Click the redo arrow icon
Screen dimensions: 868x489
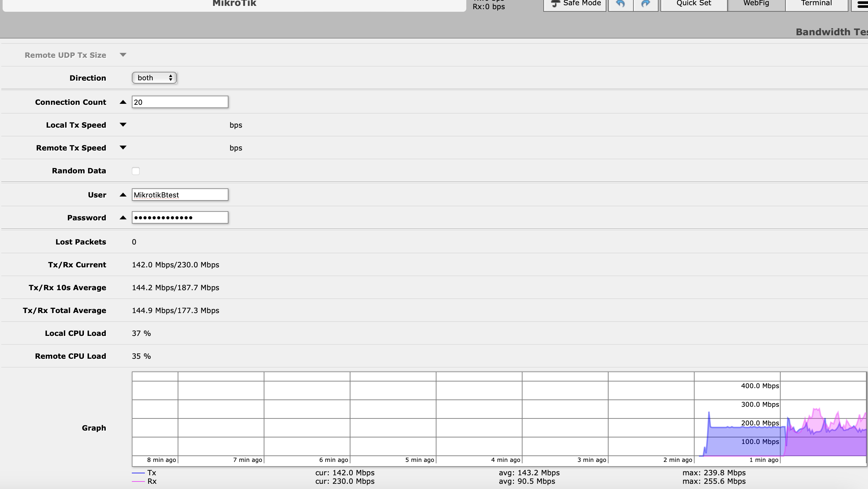645,4
